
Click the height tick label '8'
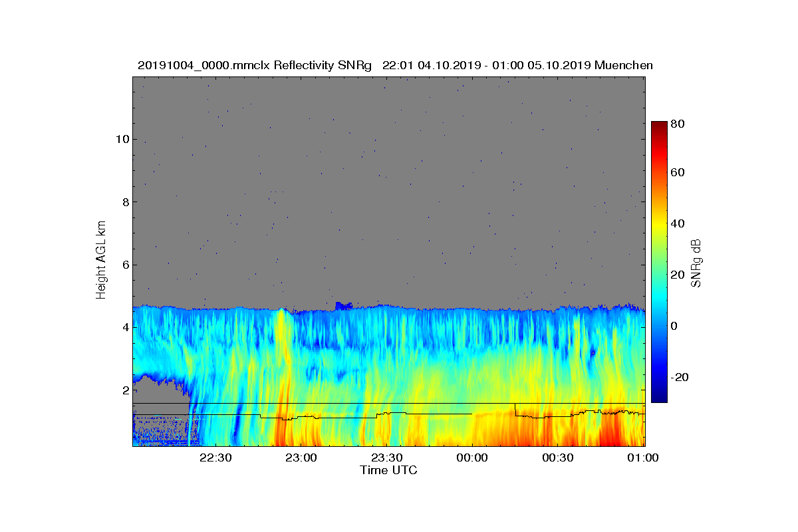125,202
